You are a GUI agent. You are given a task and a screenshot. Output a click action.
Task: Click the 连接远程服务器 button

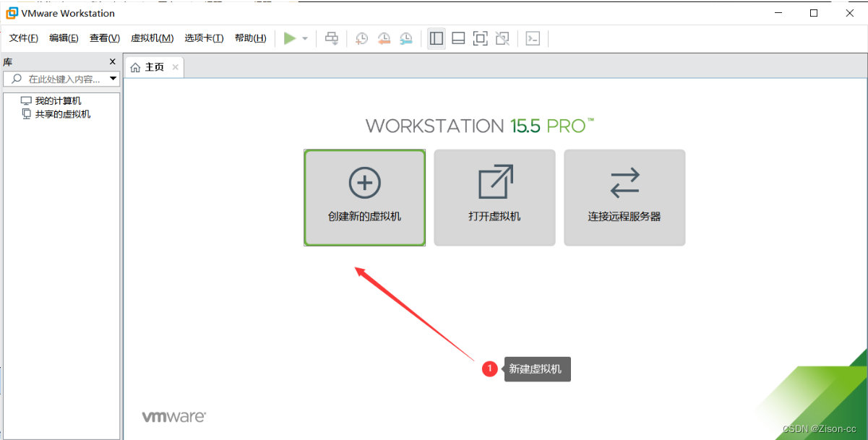tap(624, 198)
